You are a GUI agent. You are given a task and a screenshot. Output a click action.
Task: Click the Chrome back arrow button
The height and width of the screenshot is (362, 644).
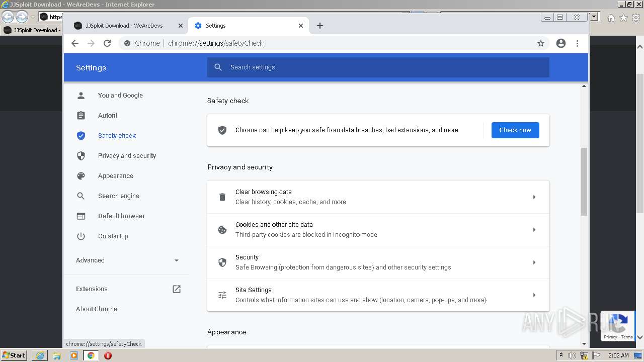click(75, 43)
